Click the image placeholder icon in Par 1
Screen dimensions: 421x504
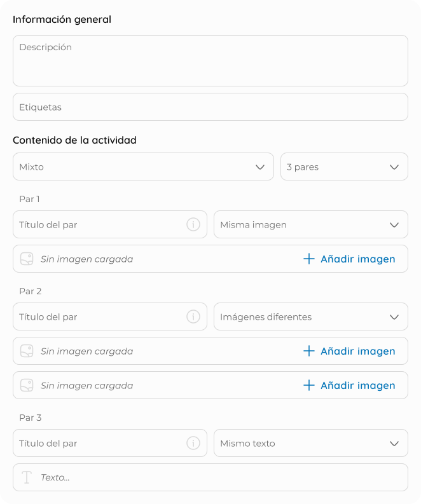[27, 259]
